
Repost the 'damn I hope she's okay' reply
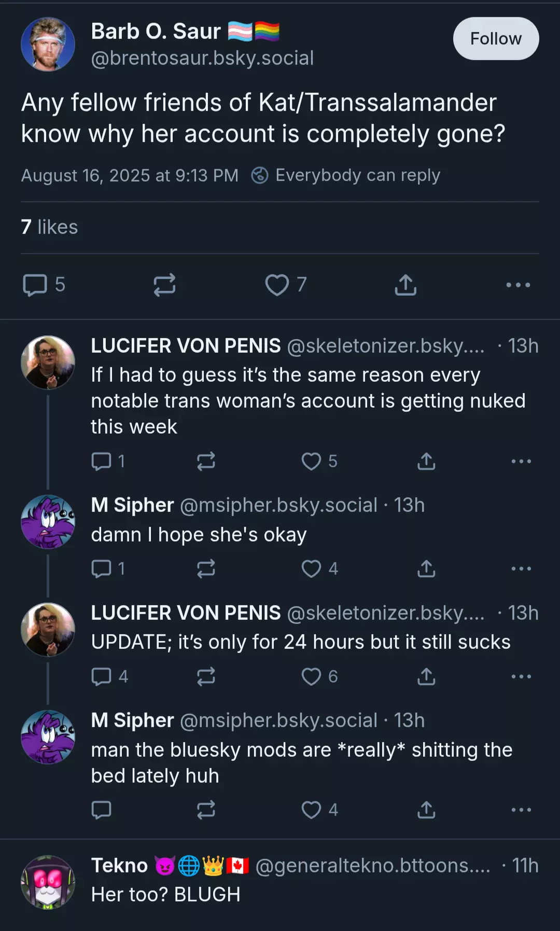(206, 568)
